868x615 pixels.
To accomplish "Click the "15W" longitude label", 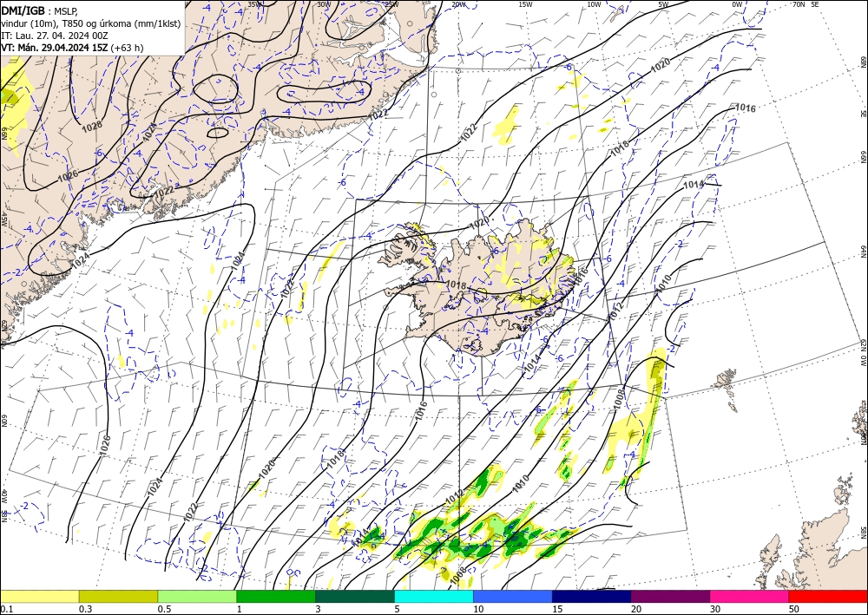I will 525,4.
